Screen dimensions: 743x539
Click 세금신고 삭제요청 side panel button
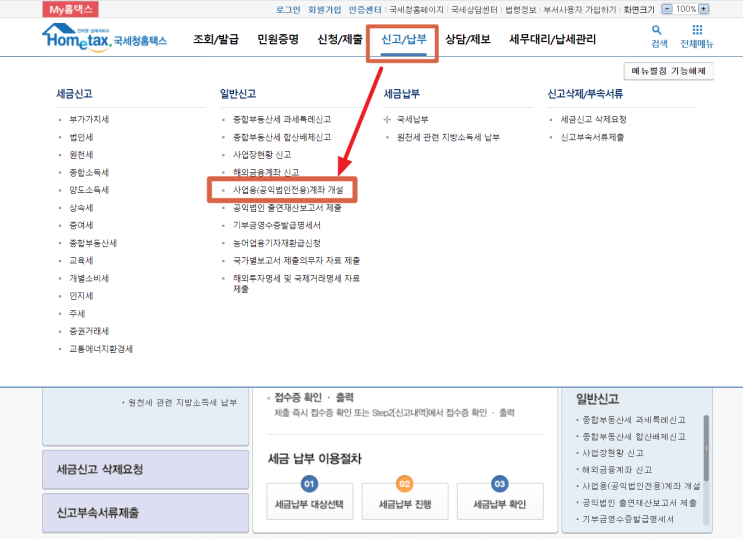145,470
